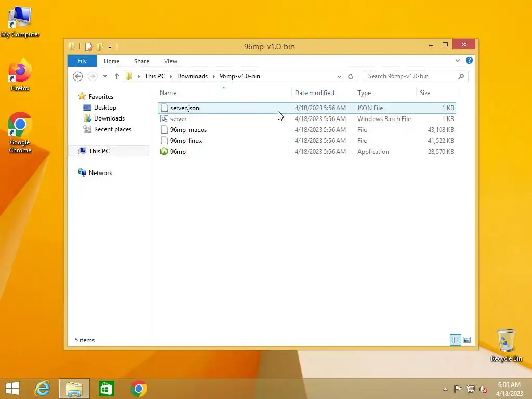Switch to the Home ribbon tab
The height and width of the screenshot is (399, 532).
tap(112, 61)
